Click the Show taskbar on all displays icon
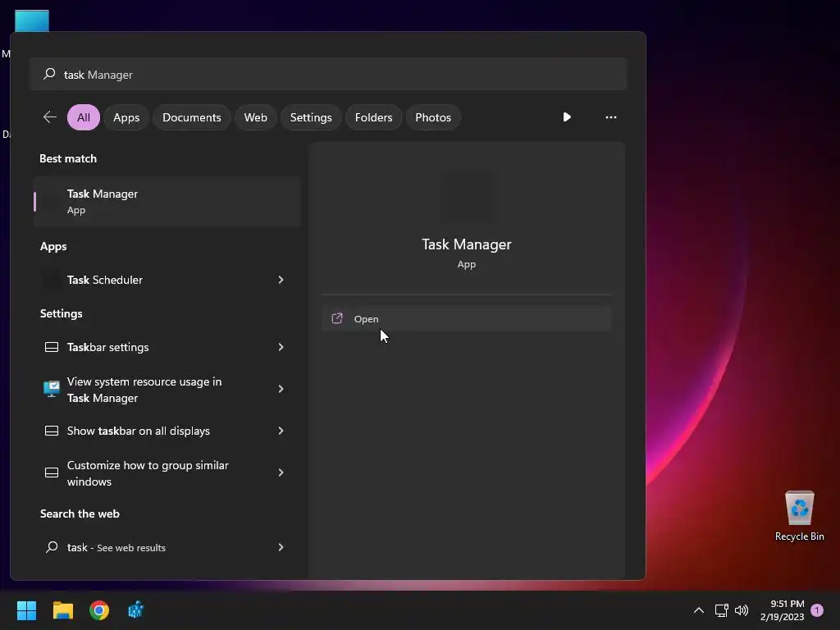The width and height of the screenshot is (840, 630). 52,431
